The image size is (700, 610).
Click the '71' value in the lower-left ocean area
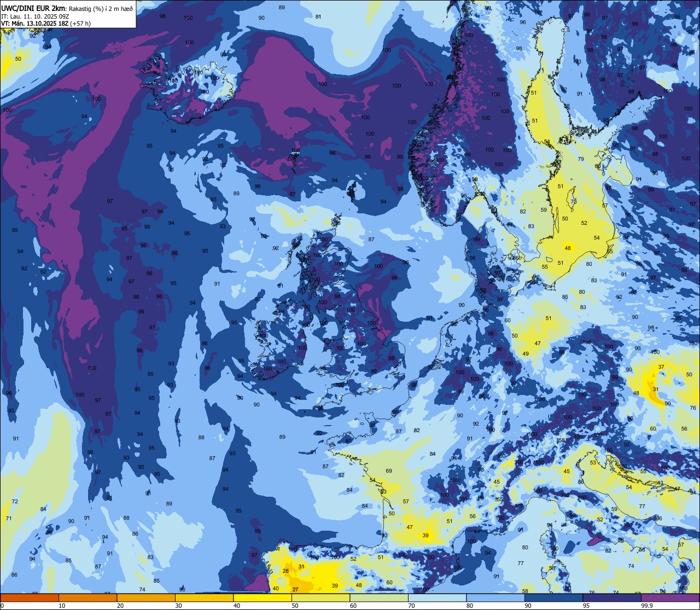8,518
